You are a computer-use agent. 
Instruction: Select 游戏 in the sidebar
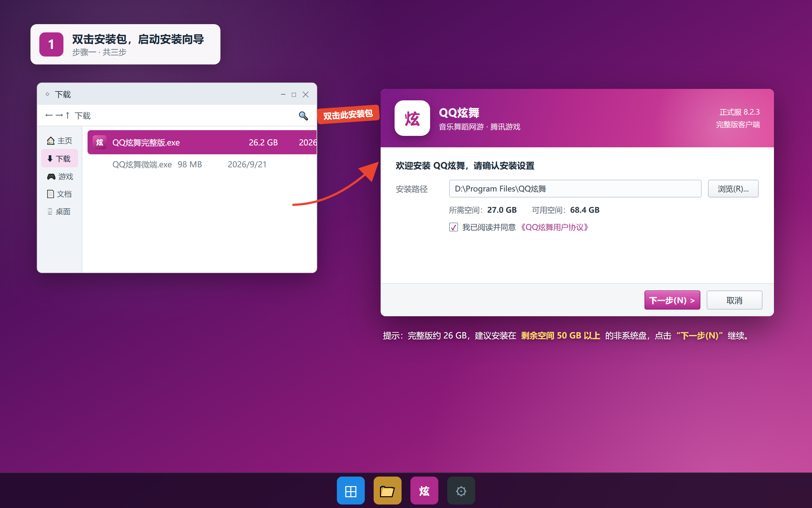(x=60, y=177)
